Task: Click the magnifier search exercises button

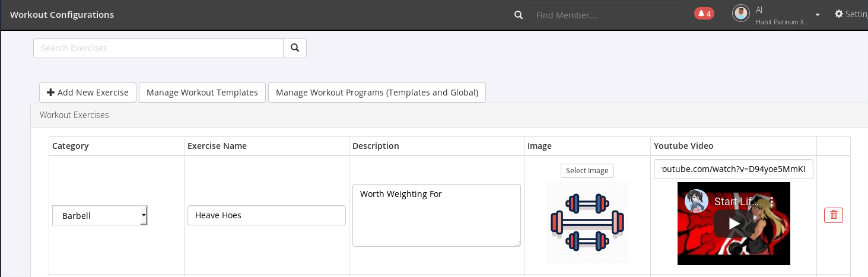Action: [295, 48]
